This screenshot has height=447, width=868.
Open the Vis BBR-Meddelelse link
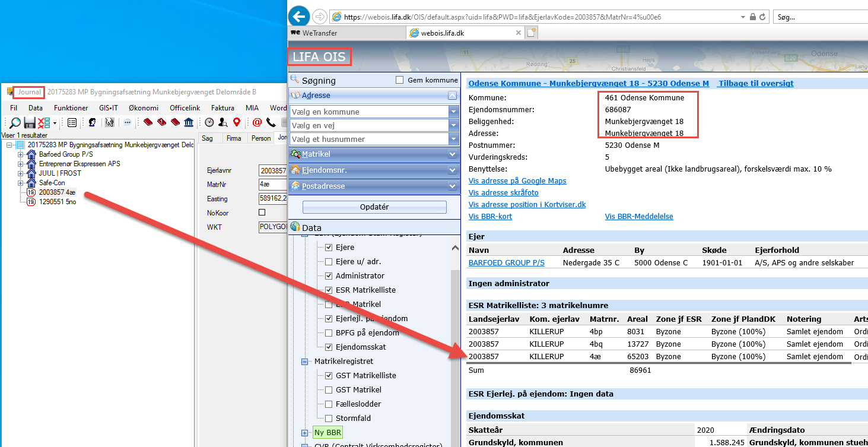tap(639, 217)
